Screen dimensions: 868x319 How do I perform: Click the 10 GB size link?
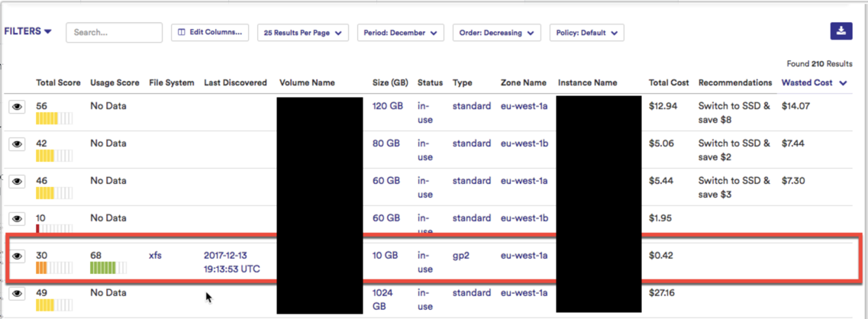[x=386, y=256]
